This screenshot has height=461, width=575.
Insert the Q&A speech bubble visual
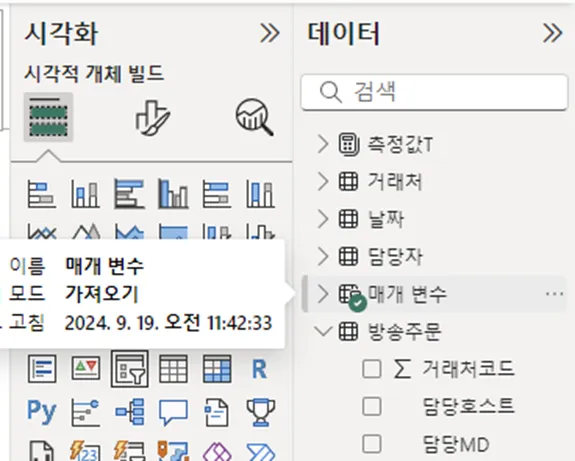173,412
